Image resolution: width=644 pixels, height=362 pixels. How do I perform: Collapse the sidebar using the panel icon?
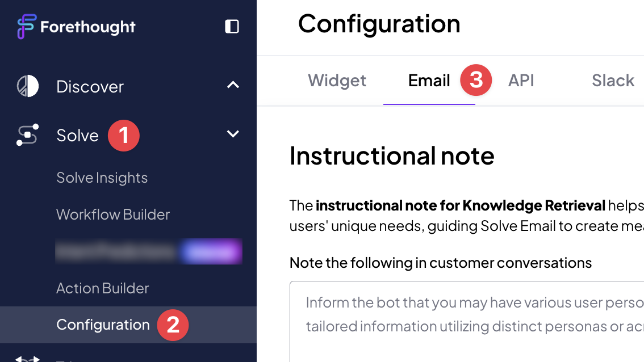pyautogui.click(x=232, y=26)
